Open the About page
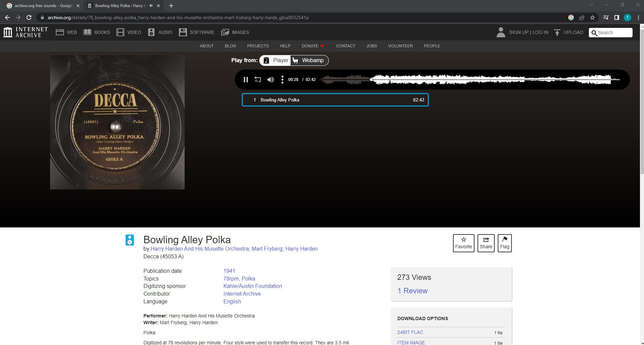The width and height of the screenshot is (644, 345). click(206, 46)
